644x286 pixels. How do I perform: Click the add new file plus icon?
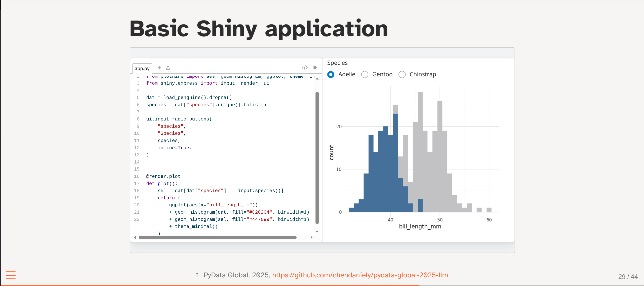tap(159, 68)
